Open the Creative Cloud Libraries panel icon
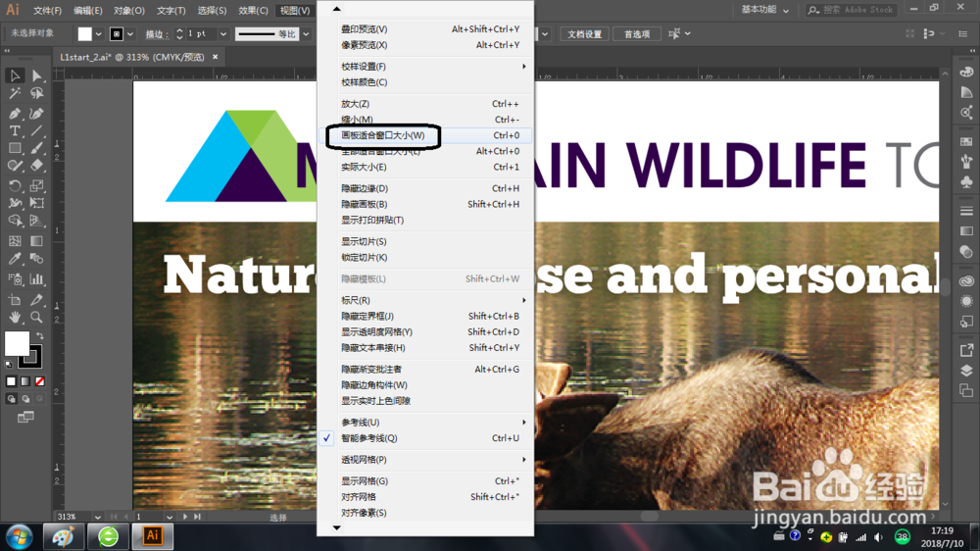 pos(966,281)
